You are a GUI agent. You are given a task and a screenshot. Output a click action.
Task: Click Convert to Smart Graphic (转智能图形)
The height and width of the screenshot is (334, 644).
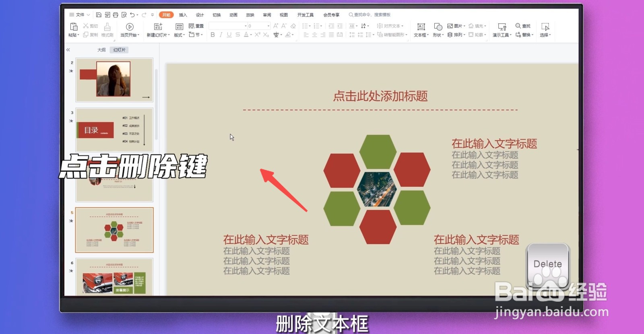(392, 35)
